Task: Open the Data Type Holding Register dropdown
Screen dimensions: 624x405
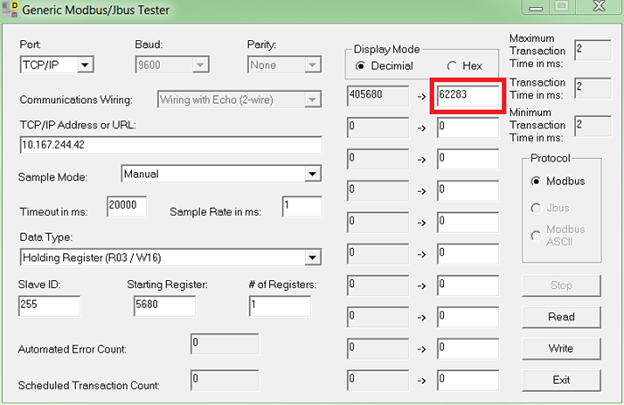Action: click(313, 258)
